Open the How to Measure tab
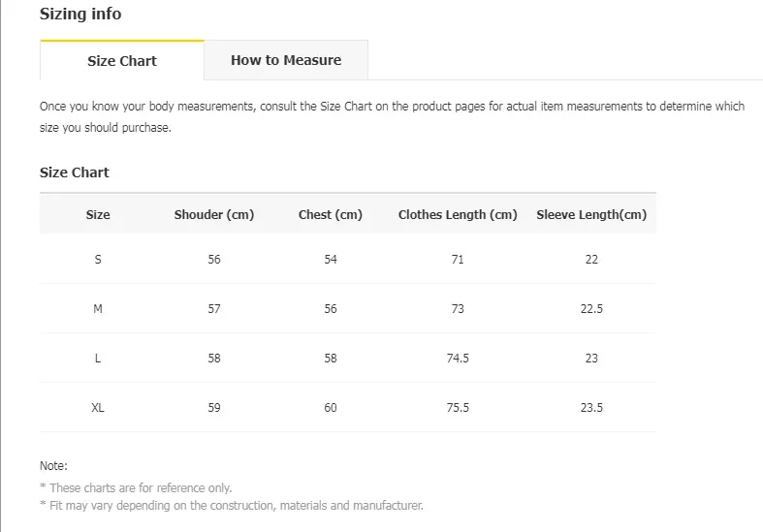The width and height of the screenshot is (763, 532). [286, 60]
